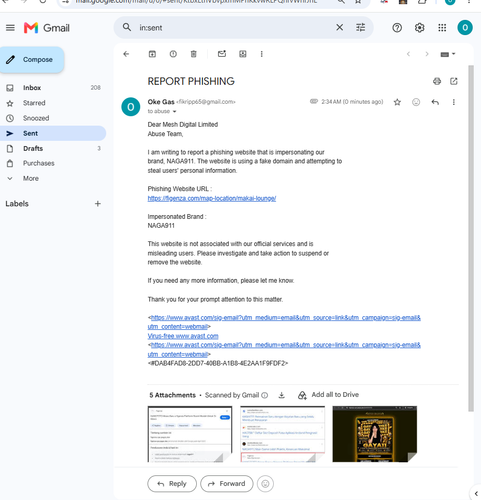Viewport: 481px width, 500px height.
Task: Click the Gmail logo
Action: [47, 28]
